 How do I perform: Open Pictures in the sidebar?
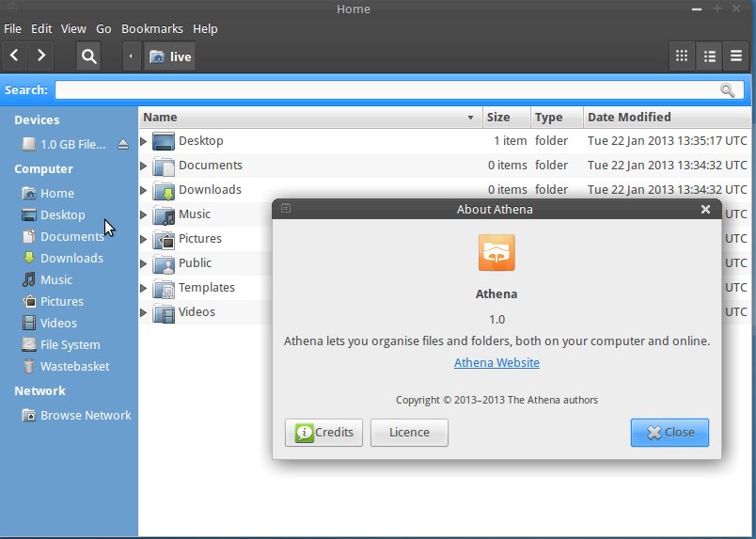53,302
